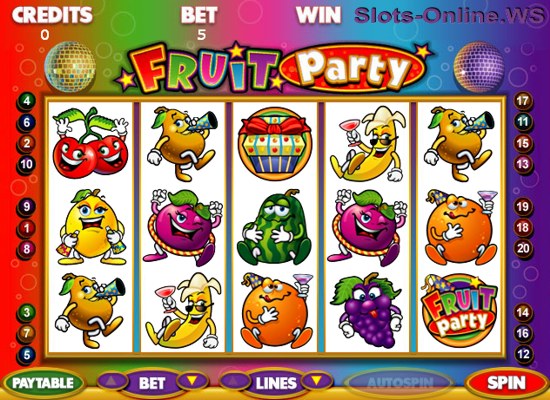Open the Paytable

43,383
